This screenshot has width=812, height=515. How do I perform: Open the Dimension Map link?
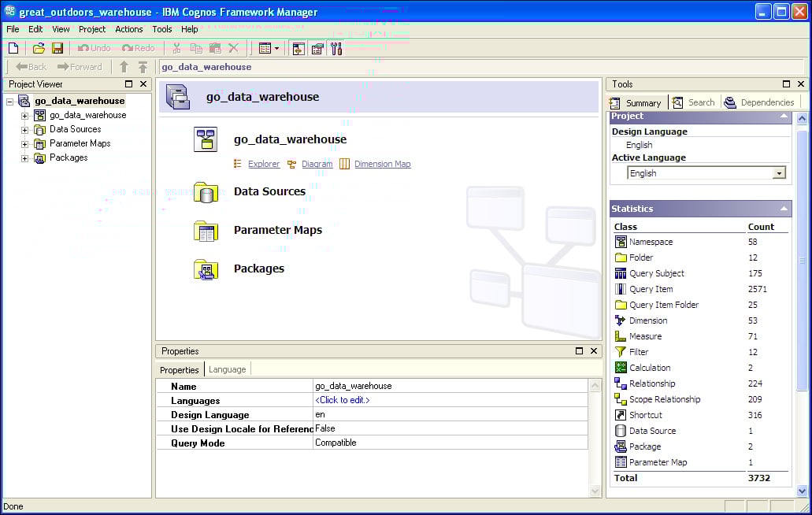tap(382, 164)
